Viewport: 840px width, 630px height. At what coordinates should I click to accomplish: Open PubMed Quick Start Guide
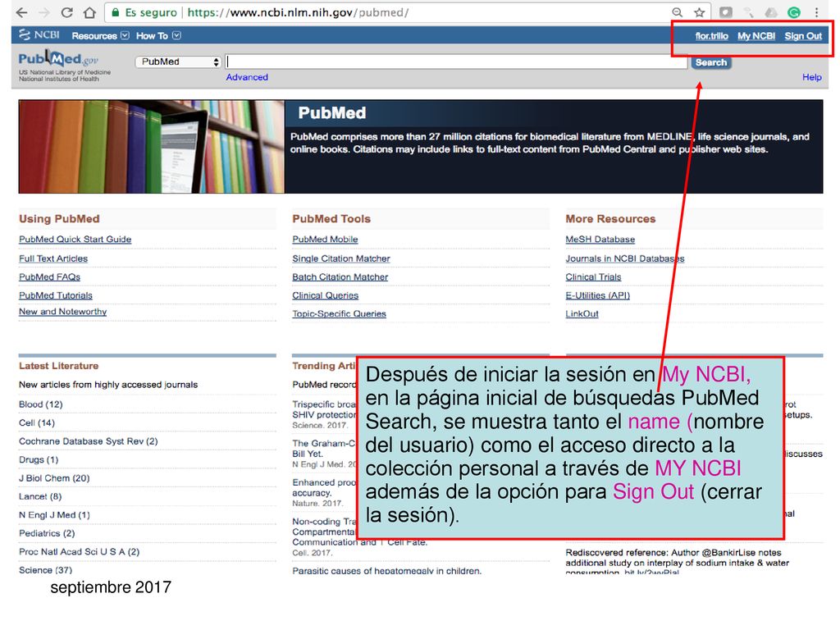click(75, 240)
